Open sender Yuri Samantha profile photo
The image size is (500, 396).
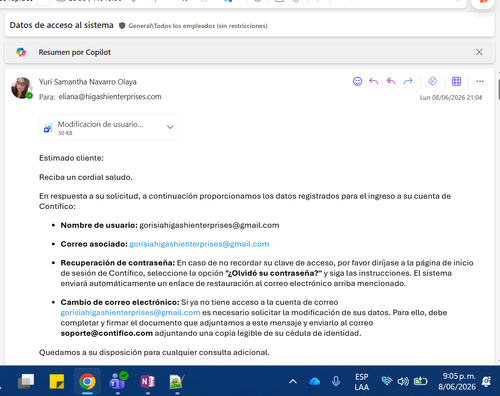[22, 88]
